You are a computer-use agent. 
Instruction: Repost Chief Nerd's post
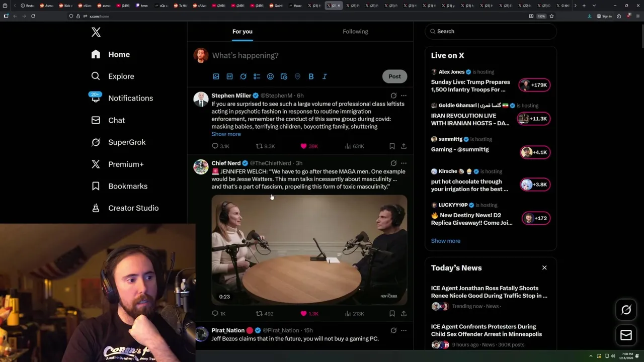click(x=265, y=314)
